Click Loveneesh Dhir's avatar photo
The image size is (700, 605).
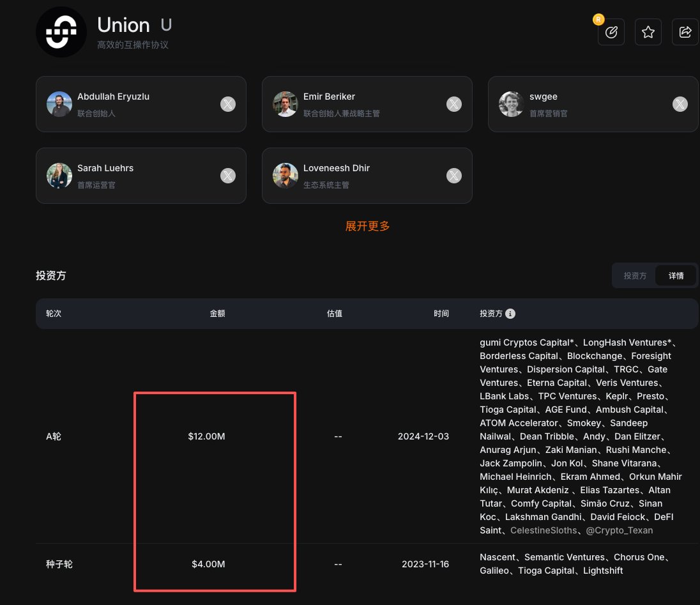click(x=285, y=176)
